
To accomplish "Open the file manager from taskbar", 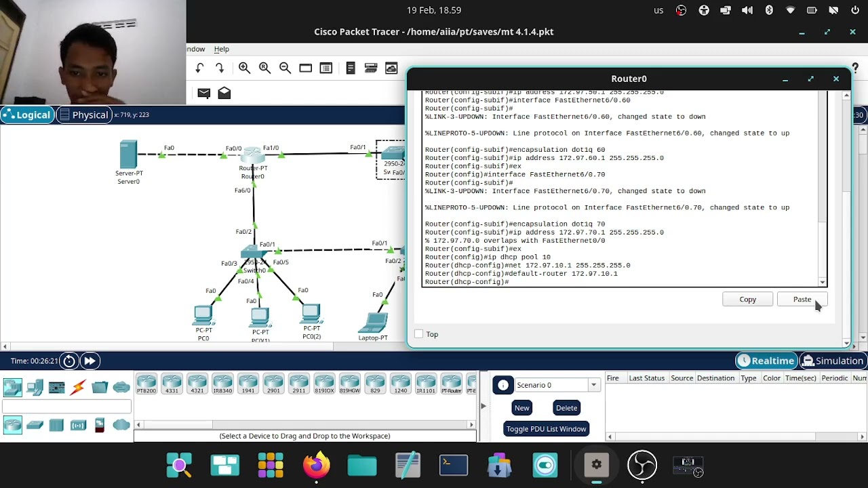I will click(362, 465).
